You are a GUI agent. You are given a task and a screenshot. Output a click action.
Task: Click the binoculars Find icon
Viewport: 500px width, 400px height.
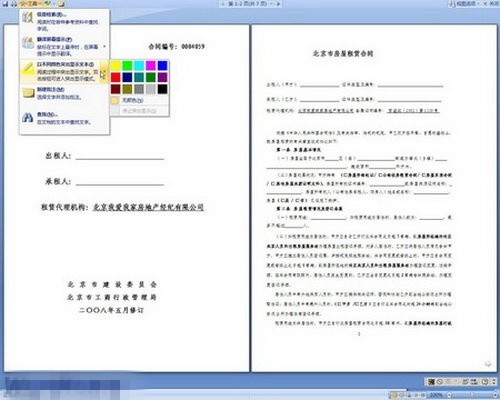[28, 118]
